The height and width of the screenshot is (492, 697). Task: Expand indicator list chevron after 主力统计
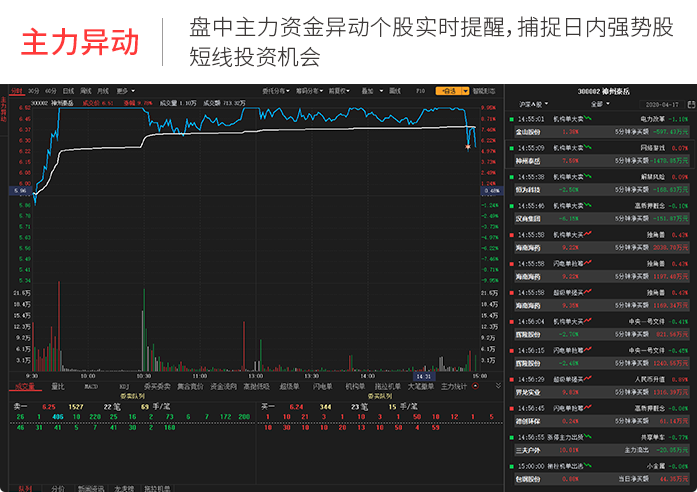[x=498, y=385]
